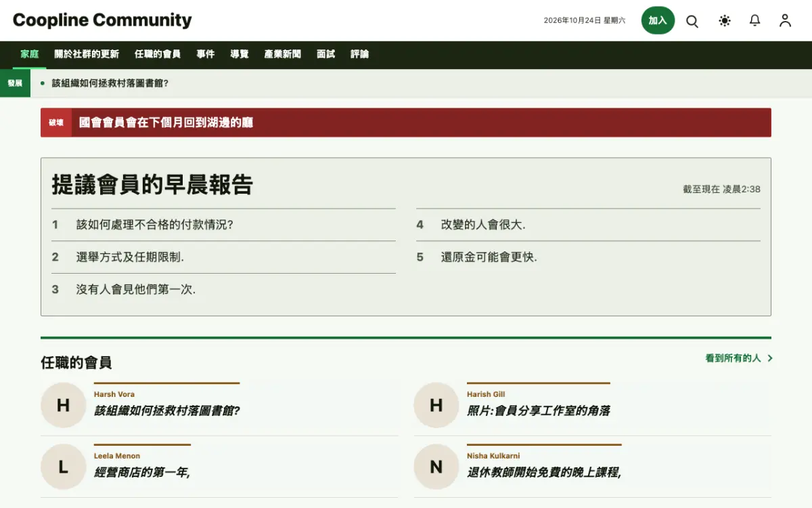Open author name Nisha Kulkarni
This screenshot has width=812, height=508.
[x=493, y=456]
